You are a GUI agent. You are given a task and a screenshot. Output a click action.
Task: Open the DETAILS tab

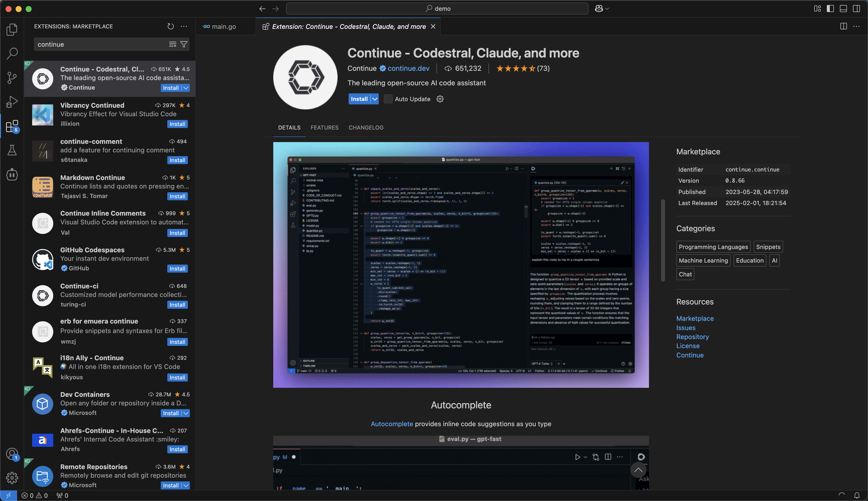click(289, 127)
